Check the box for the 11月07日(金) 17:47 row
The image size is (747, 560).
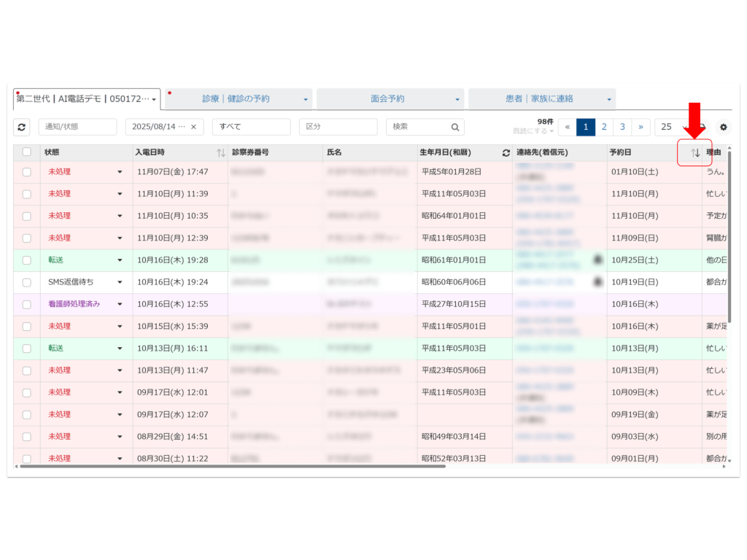[27, 172]
